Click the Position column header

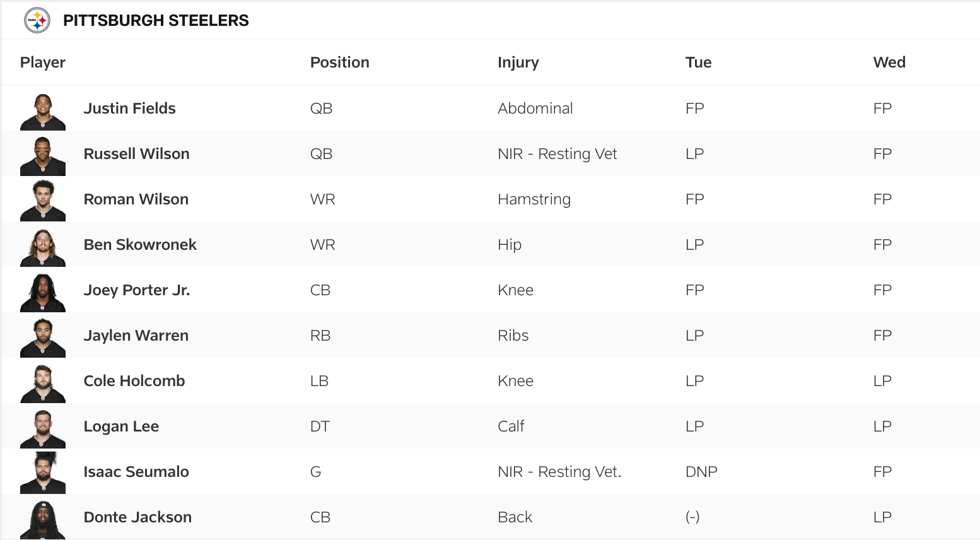pyautogui.click(x=339, y=62)
